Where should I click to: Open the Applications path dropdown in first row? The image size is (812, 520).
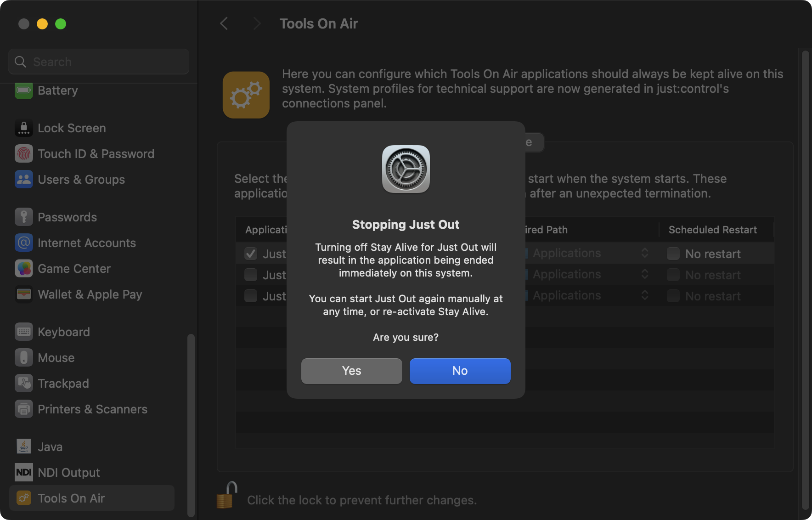[x=588, y=254]
